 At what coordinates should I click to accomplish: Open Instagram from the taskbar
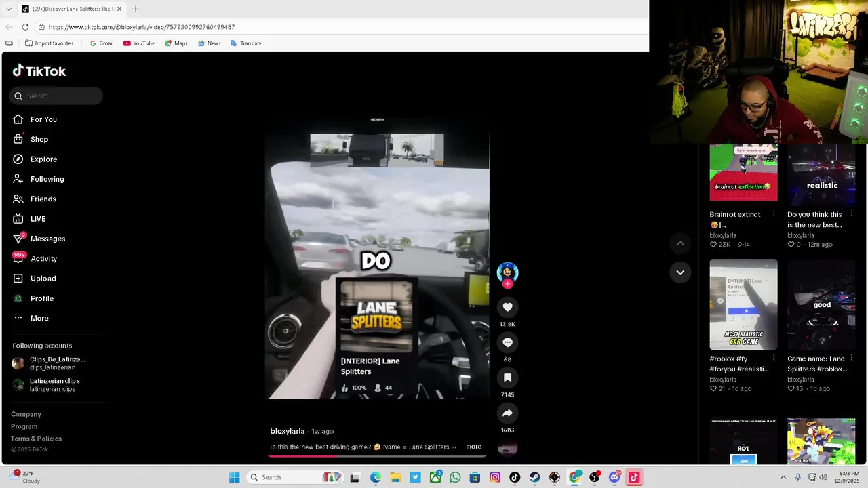click(x=495, y=477)
